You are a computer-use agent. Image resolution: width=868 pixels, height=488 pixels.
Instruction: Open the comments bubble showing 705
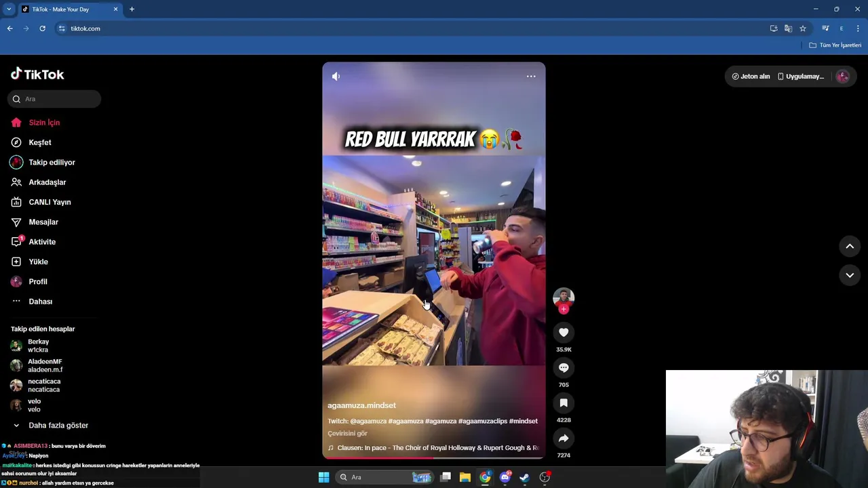pos(564,367)
